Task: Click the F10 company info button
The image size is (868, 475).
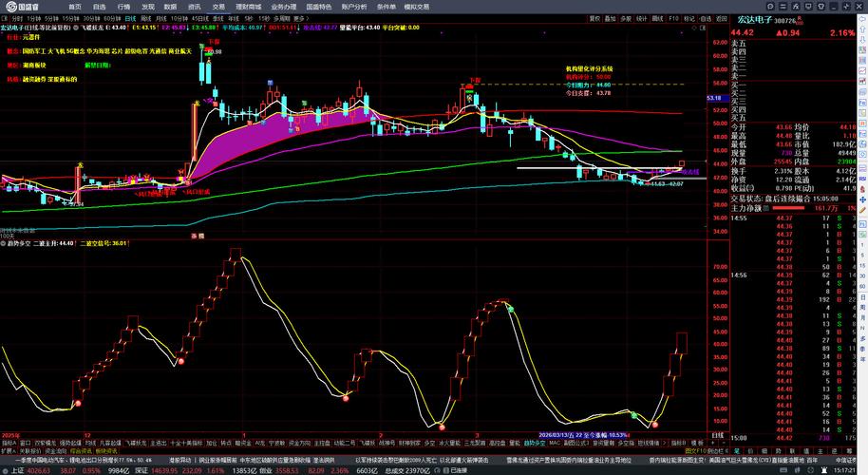Action: [673, 18]
